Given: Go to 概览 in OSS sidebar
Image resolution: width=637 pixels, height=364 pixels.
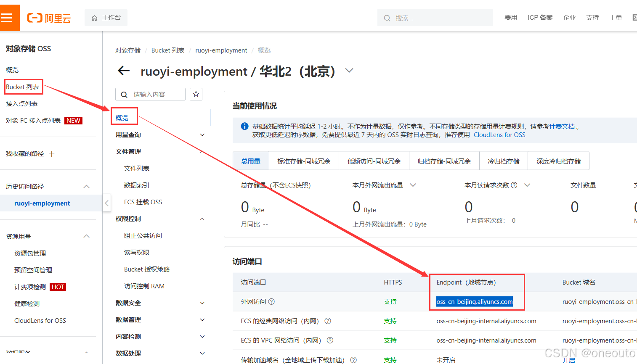Looking at the screenshot, I should 12,70.
